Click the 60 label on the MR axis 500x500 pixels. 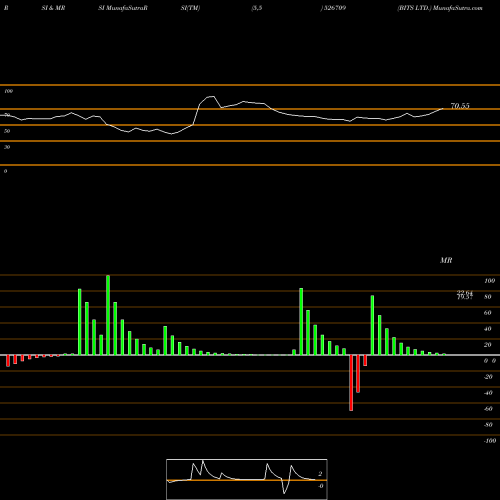[488, 313]
